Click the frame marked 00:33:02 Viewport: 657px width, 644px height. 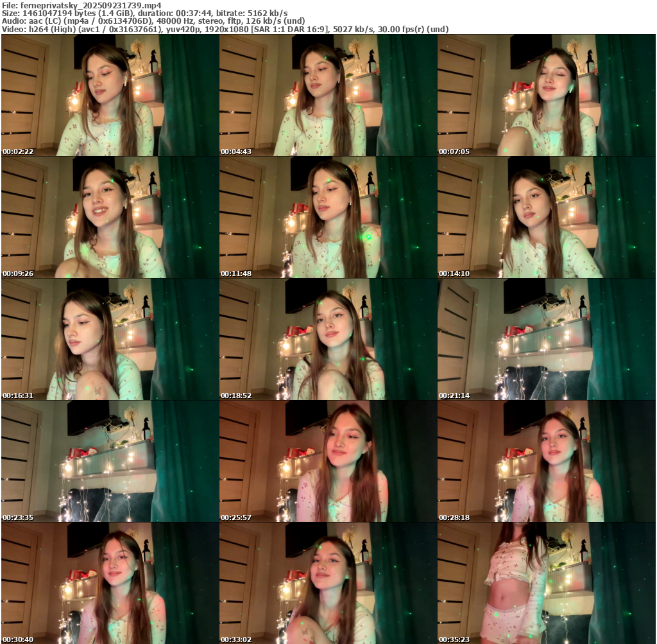328,583
